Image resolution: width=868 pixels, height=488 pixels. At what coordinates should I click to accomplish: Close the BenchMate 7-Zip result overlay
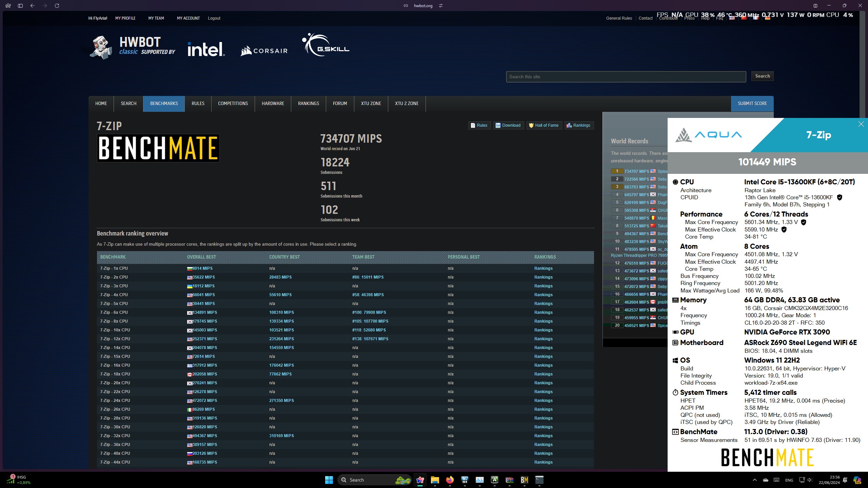[861, 124]
